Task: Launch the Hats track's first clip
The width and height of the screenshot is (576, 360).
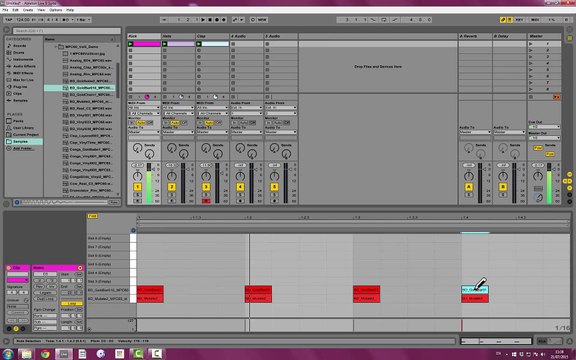Action: coord(165,44)
